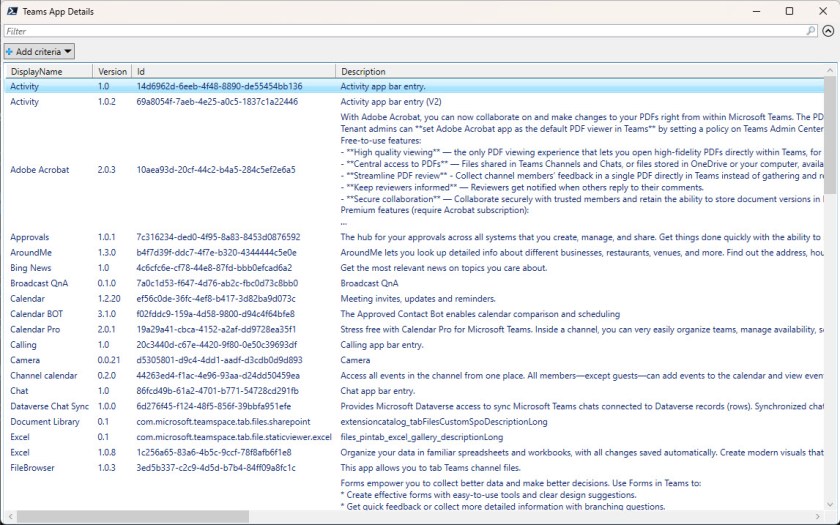Select the Chat row
This screenshot has height=525, width=840.
[414, 391]
